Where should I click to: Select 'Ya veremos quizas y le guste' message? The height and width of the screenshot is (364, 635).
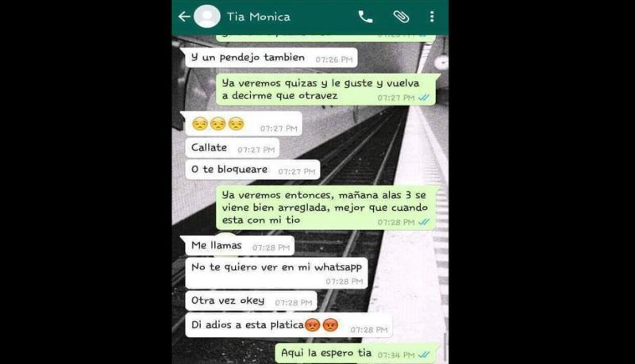325,90
